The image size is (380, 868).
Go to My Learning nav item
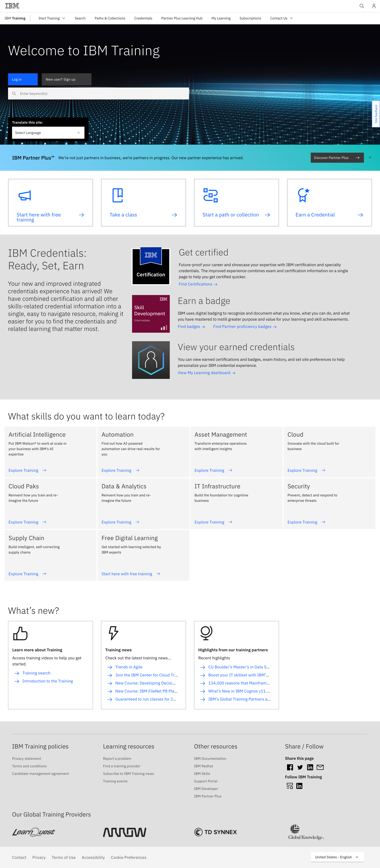(x=221, y=18)
